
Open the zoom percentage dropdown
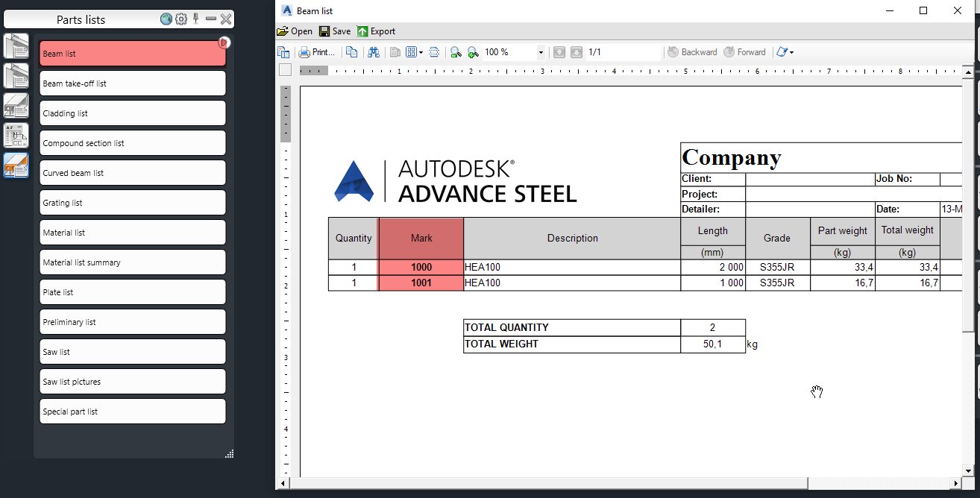[x=540, y=51]
